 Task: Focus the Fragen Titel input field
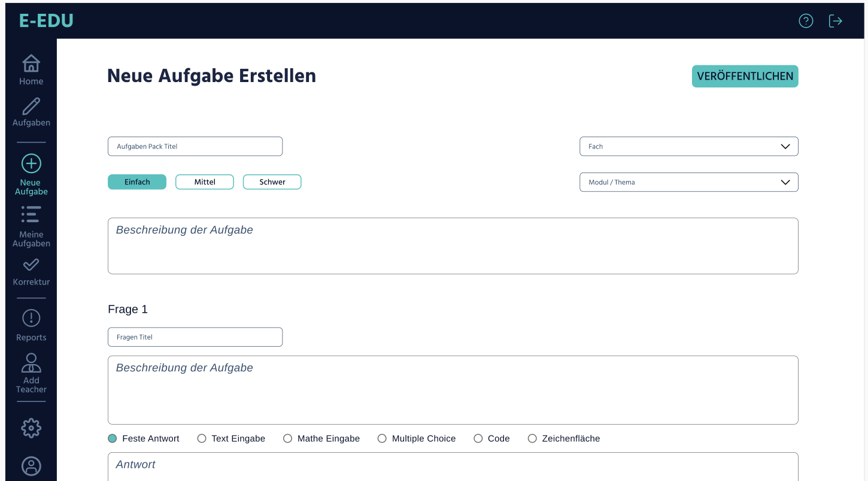tap(195, 337)
